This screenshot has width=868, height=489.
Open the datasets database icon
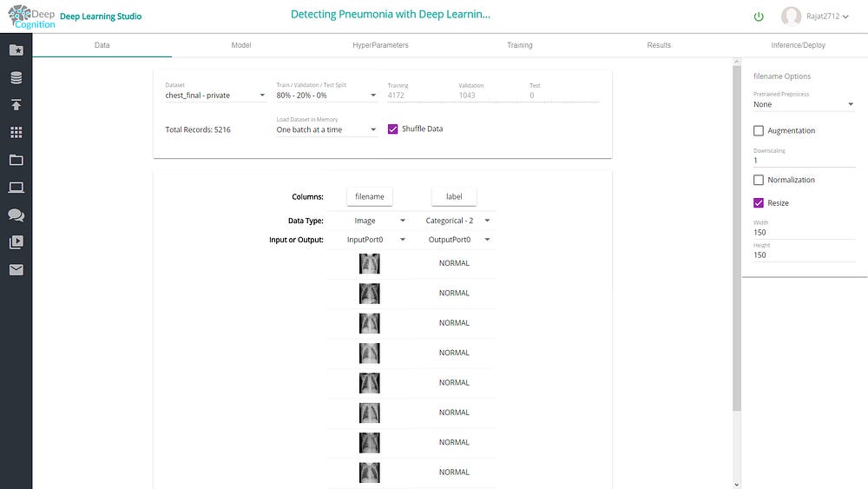coord(16,78)
